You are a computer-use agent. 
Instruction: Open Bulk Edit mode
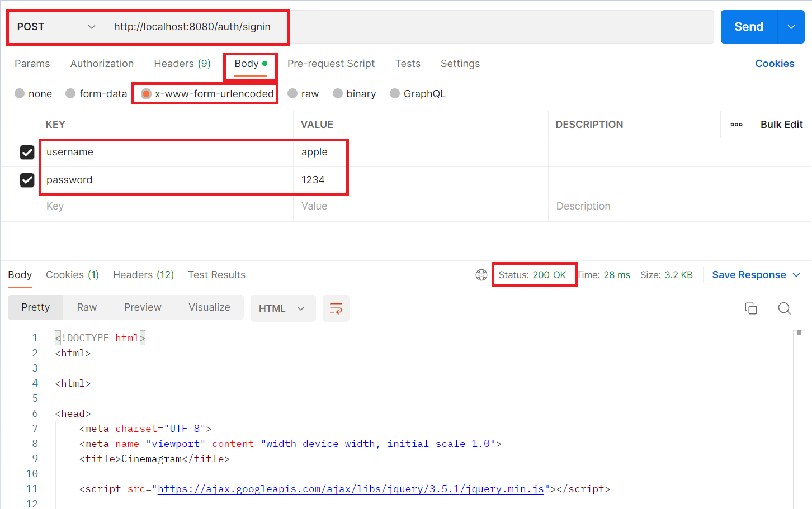click(x=781, y=125)
